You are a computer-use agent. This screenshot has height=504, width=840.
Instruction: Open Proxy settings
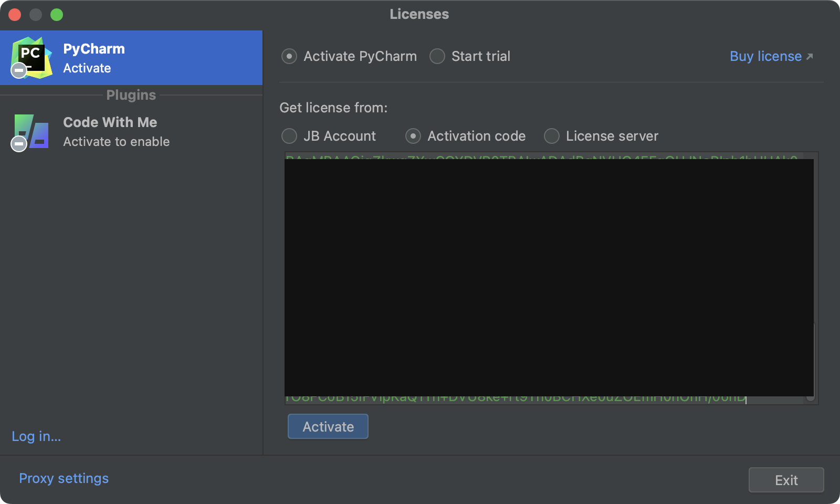(64, 478)
